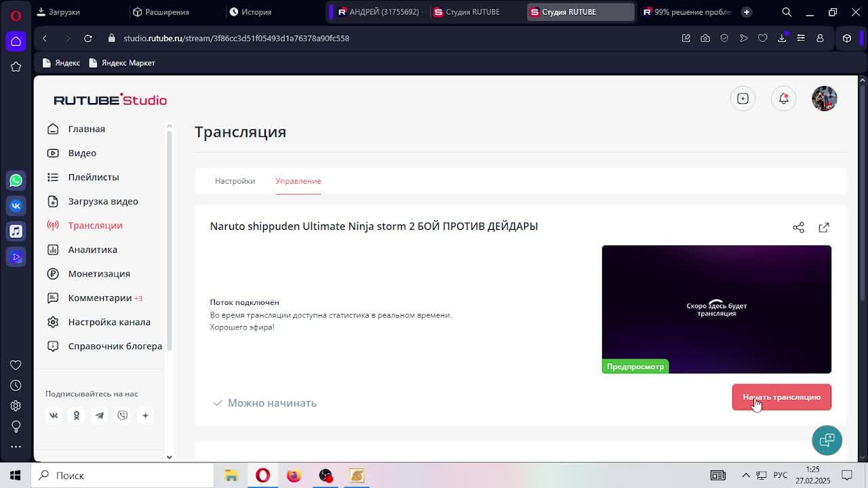Click the RUTUBE Studio logo
The width and height of the screenshot is (868, 488).
[110, 100]
